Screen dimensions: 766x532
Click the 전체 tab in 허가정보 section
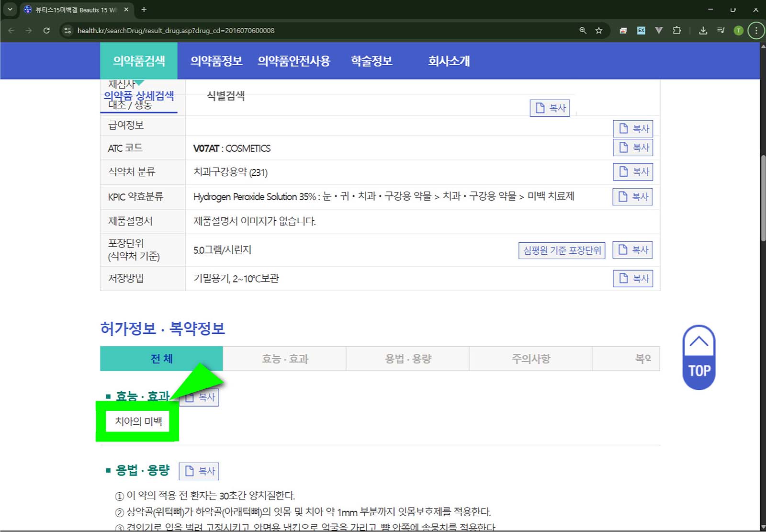click(161, 358)
